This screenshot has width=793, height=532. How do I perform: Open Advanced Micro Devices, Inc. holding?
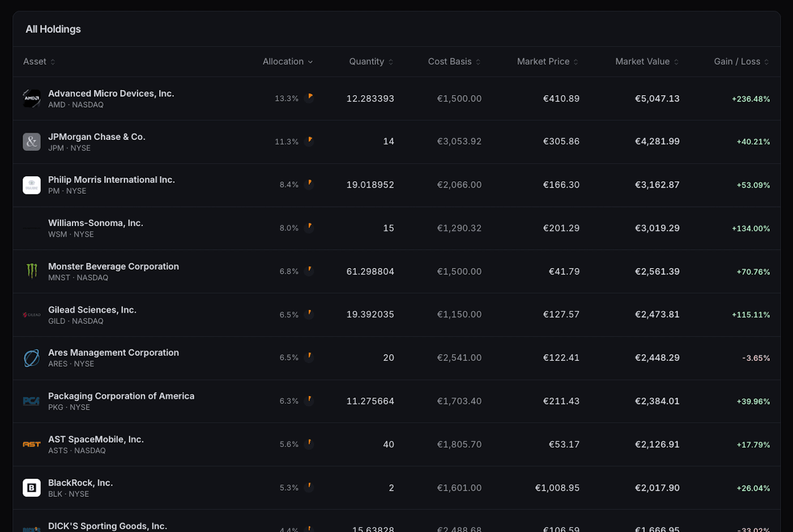pyautogui.click(x=396, y=99)
